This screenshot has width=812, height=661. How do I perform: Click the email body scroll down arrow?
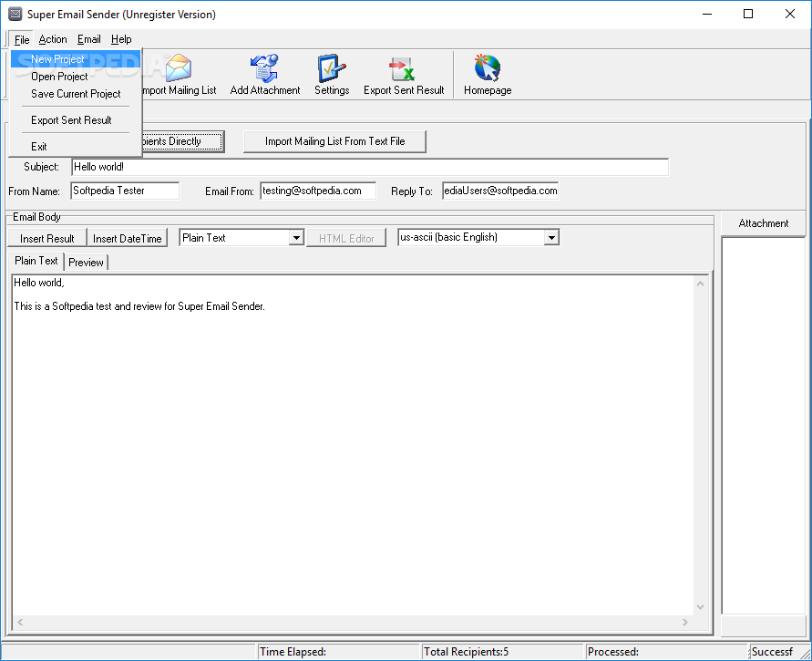(x=700, y=607)
